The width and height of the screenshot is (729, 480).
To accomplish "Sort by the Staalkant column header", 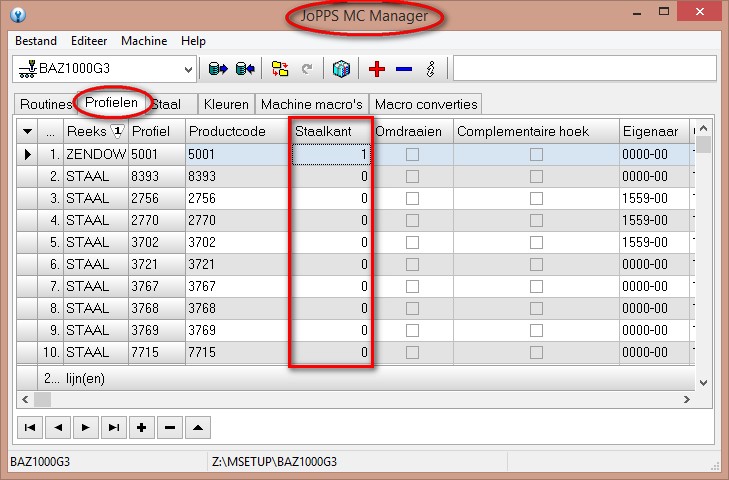I will [x=331, y=132].
